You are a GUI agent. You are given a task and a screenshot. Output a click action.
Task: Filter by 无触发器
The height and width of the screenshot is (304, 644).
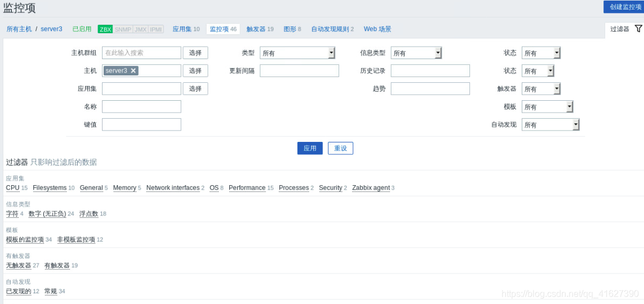19,265
